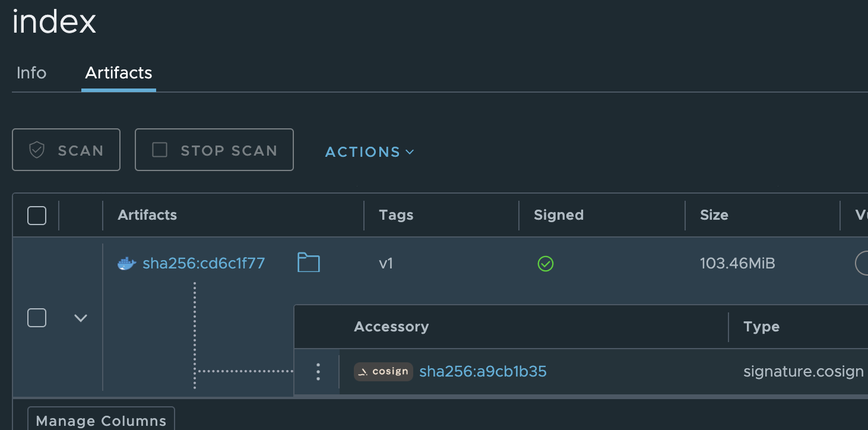Click the shield icon inside the Scan button
The width and height of the screenshot is (868, 430).
tap(37, 150)
